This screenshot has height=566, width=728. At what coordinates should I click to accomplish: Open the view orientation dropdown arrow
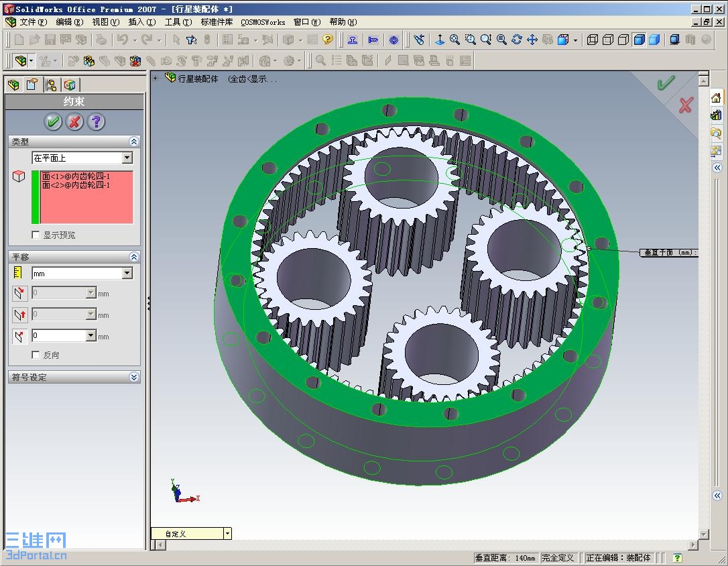pyautogui.click(x=575, y=40)
